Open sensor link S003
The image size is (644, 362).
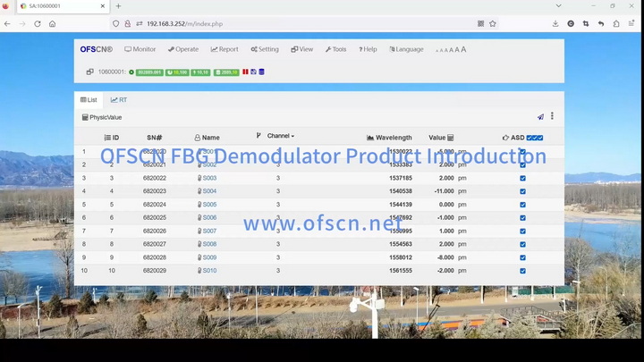(209, 178)
